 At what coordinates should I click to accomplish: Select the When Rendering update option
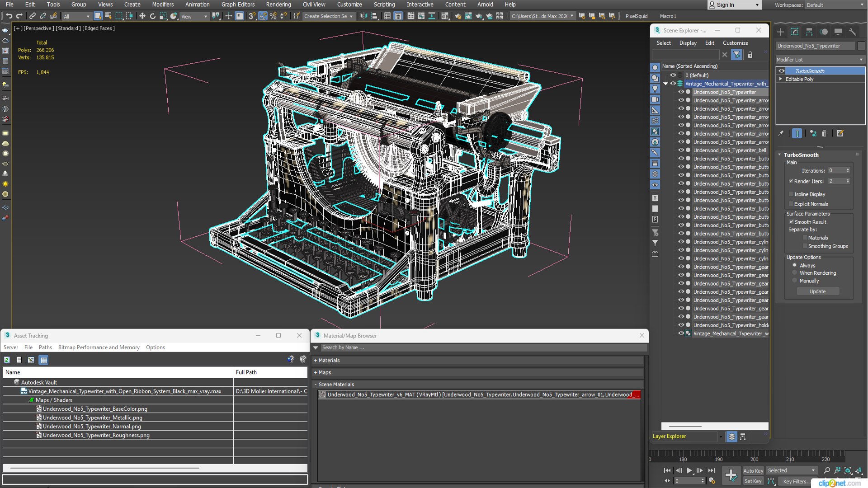(x=794, y=273)
